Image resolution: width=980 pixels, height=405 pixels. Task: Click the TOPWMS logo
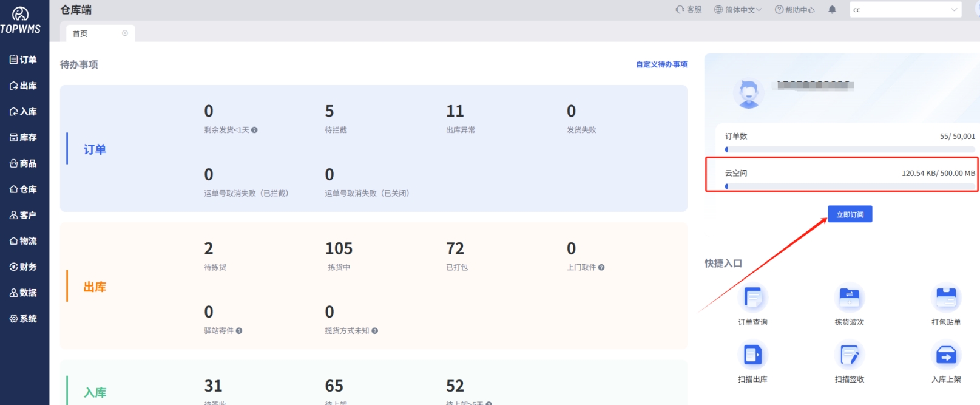pos(21,20)
